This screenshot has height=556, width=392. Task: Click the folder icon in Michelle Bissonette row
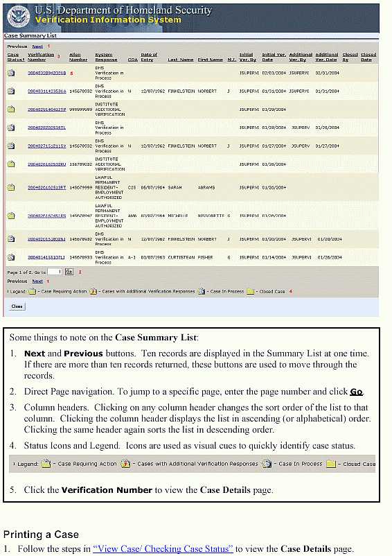11,216
